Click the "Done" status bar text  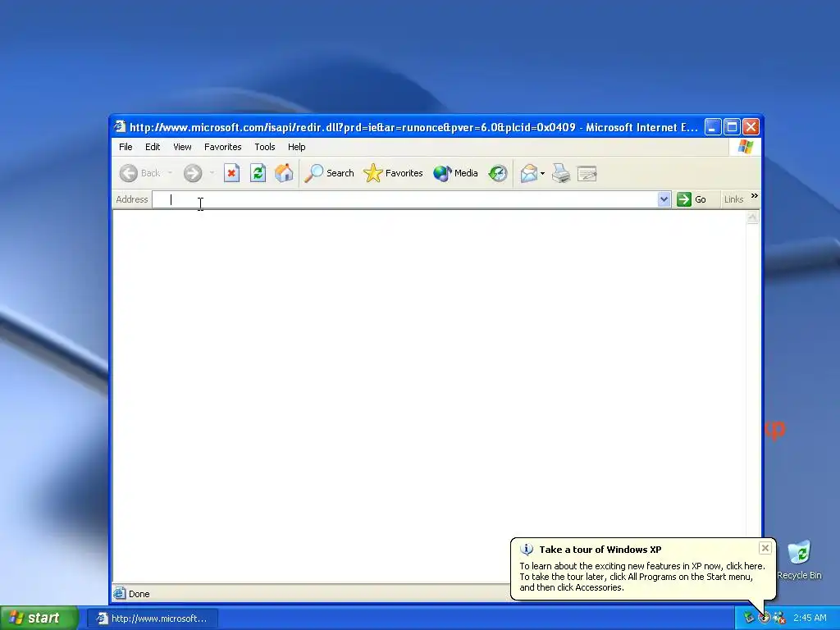pos(139,594)
